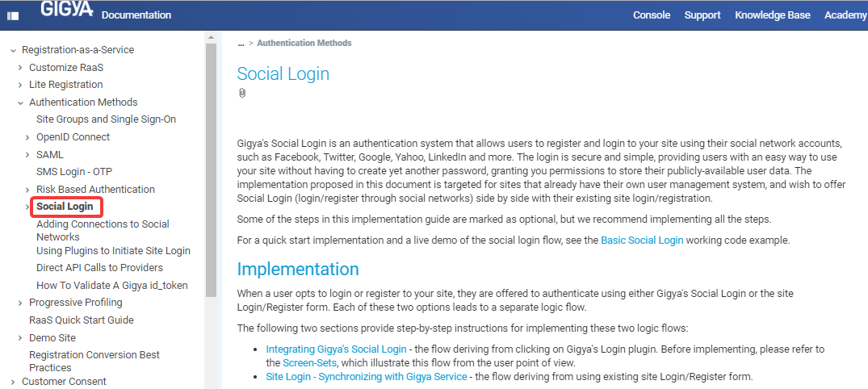The height and width of the screenshot is (389, 868).
Task: Select Lite Registration item
Action: click(66, 84)
